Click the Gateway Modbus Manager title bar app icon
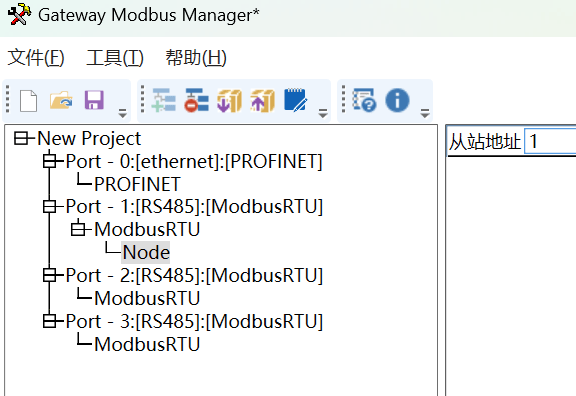576x396 pixels. pyautogui.click(x=19, y=15)
